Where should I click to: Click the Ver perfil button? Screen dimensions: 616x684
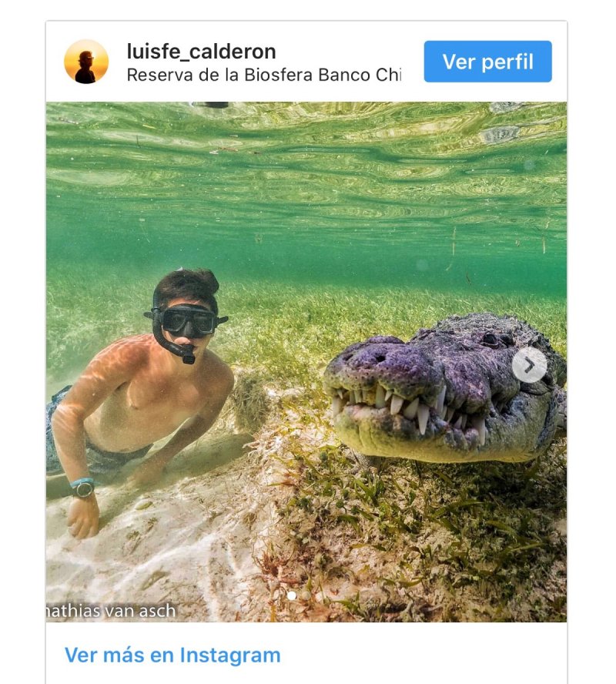(488, 62)
